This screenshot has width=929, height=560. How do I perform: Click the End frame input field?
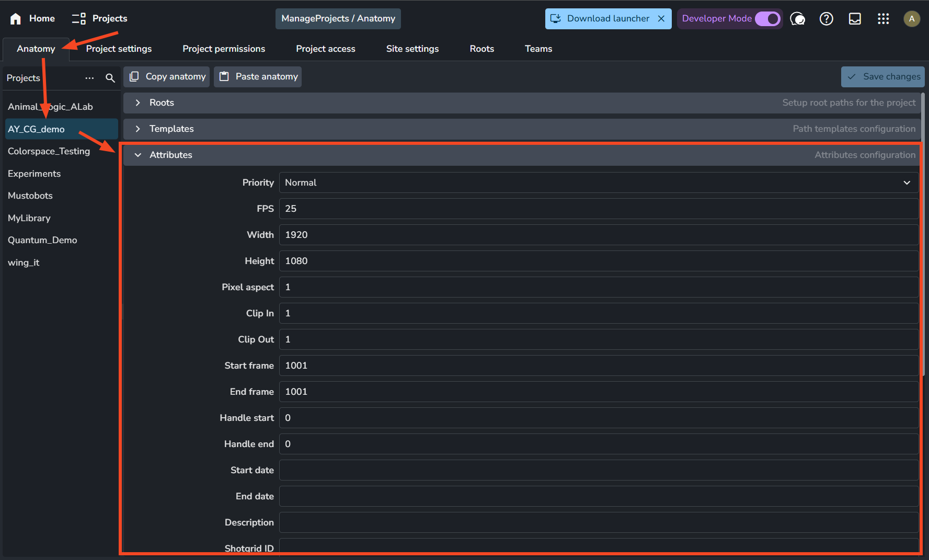[x=599, y=392]
